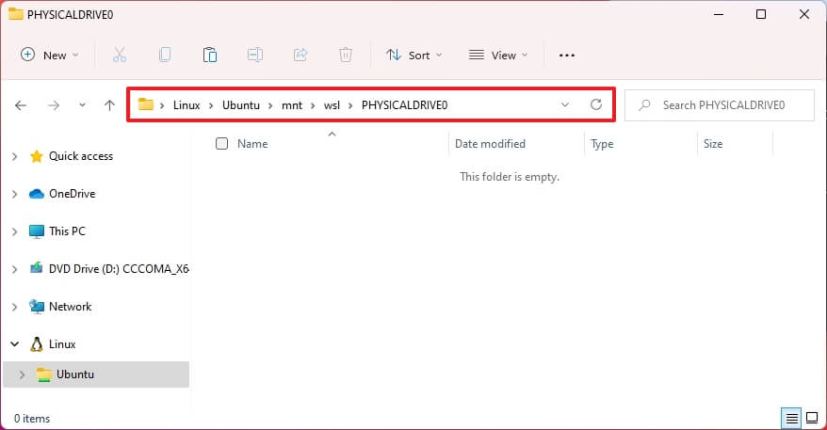This screenshot has height=430, width=827.
Task: Click the Paste clipboard icon
Action: tap(210, 55)
